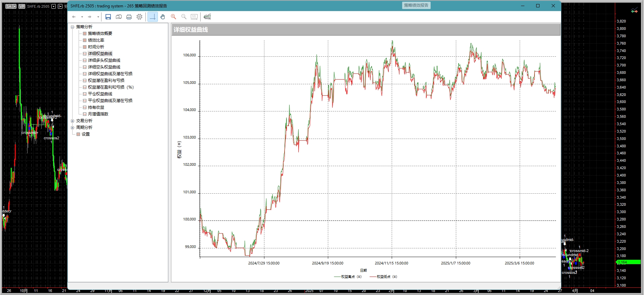Print the performance report
Screen dimensions: 644x295
coord(129,17)
